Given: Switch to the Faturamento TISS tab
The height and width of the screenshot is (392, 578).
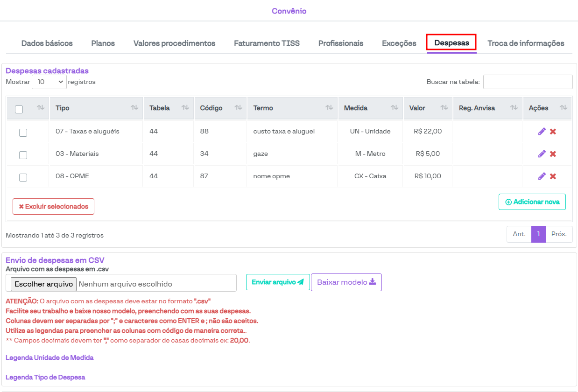Looking at the screenshot, I should click(267, 43).
